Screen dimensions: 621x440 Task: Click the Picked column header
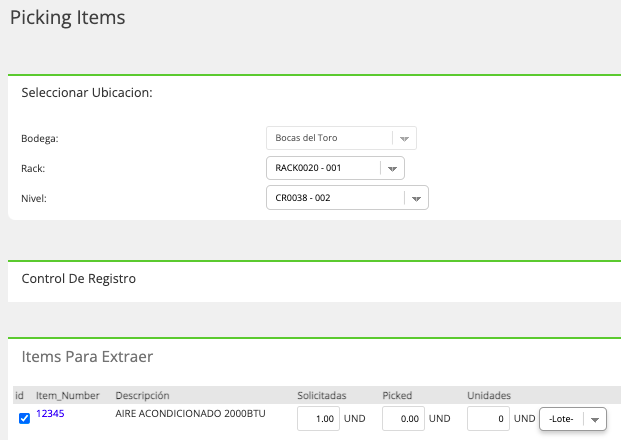[x=397, y=396]
